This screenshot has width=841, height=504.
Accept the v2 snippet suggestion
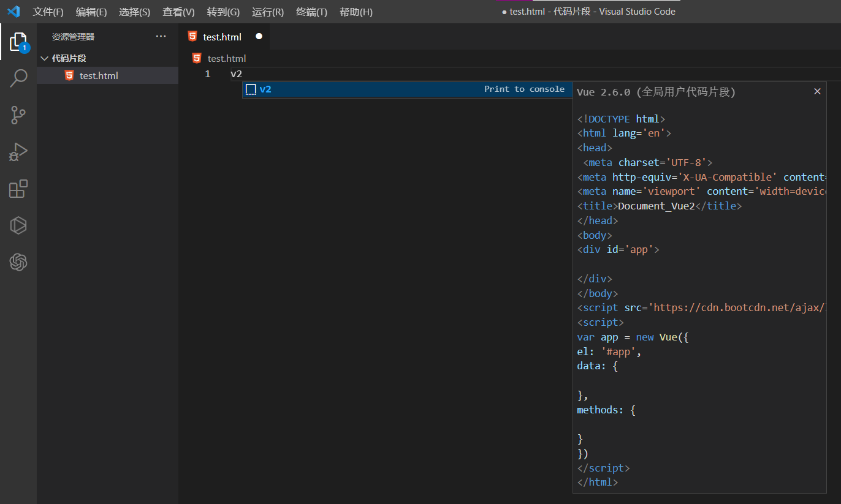pyautogui.click(x=407, y=89)
